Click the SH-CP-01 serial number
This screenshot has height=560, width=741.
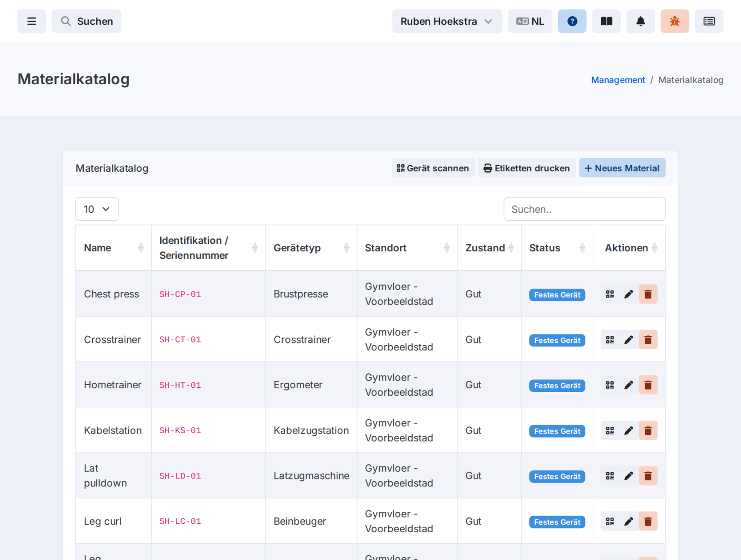tap(180, 294)
